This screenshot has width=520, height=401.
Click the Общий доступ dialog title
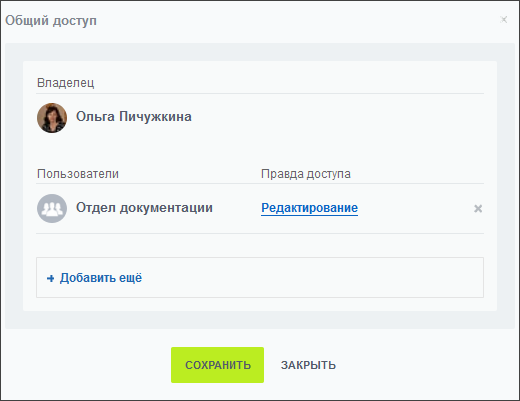pos(51,20)
